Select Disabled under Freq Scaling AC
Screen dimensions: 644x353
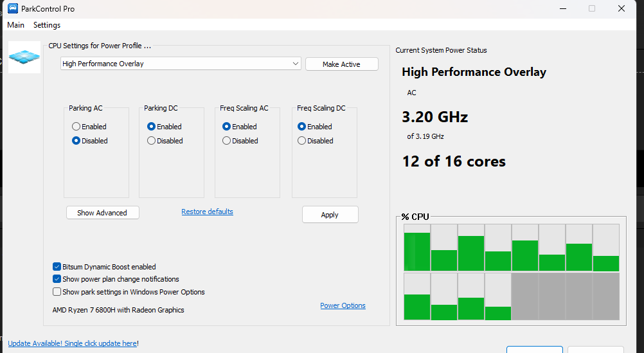(227, 141)
